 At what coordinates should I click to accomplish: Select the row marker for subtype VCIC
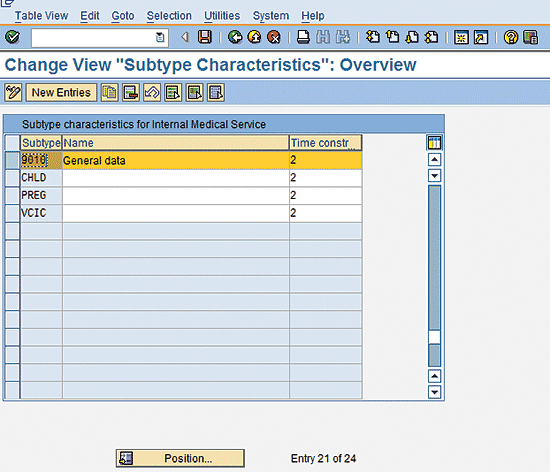[12, 213]
